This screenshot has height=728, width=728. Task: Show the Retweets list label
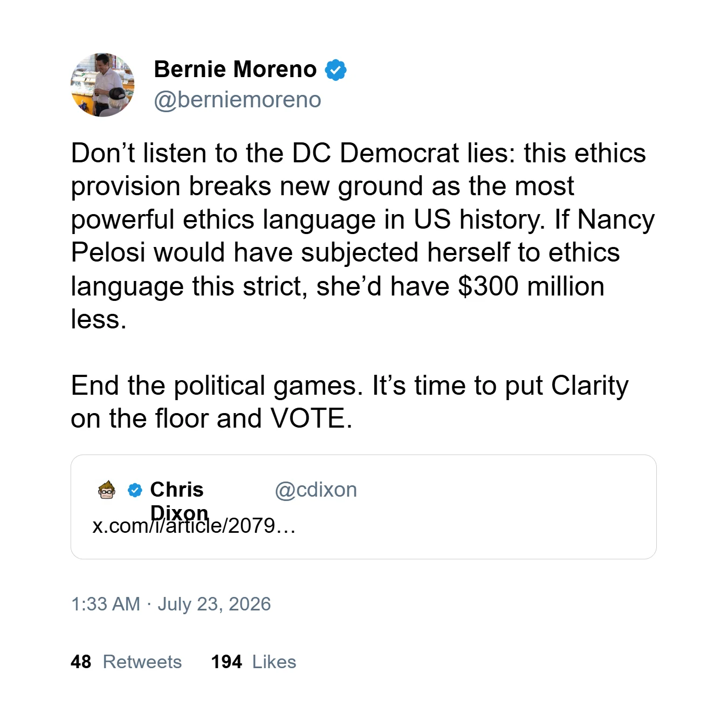point(142,662)
